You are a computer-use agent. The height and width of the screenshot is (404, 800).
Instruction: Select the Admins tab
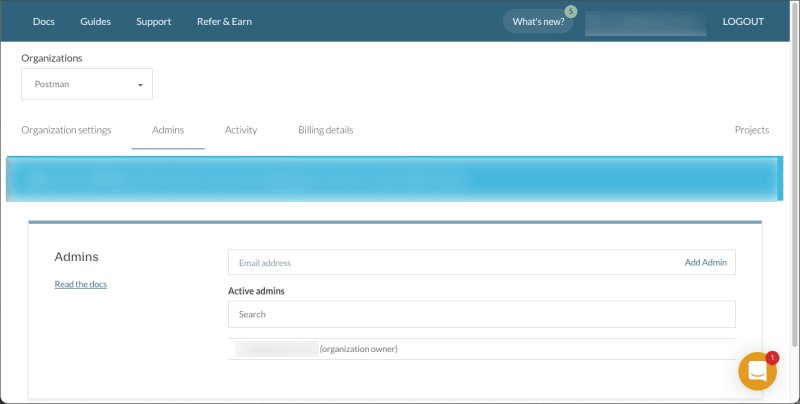tap(168, 130)
